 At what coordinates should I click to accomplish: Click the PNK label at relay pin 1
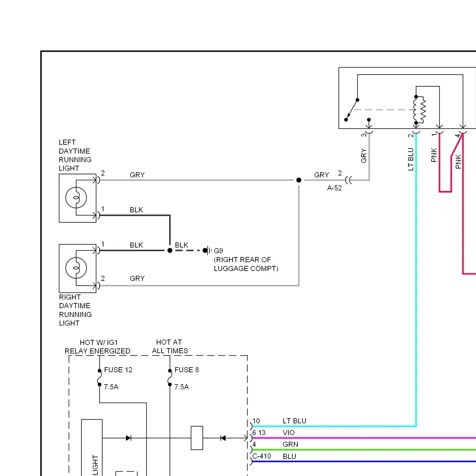434,155
